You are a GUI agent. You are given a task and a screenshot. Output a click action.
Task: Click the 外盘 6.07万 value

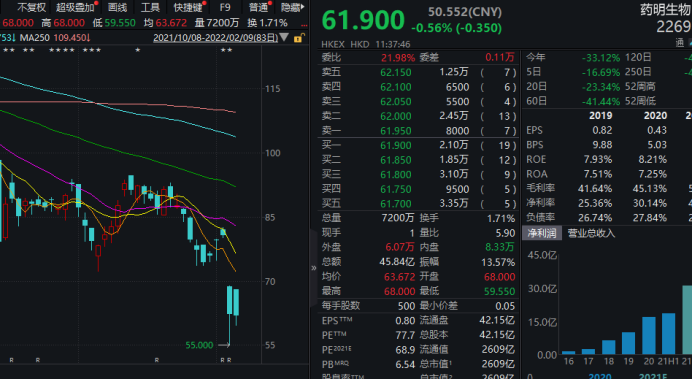pos(400,247)
